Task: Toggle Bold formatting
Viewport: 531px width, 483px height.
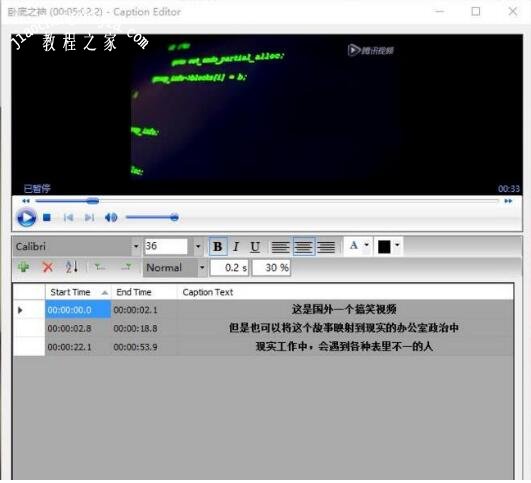Action: click(218, 247)
